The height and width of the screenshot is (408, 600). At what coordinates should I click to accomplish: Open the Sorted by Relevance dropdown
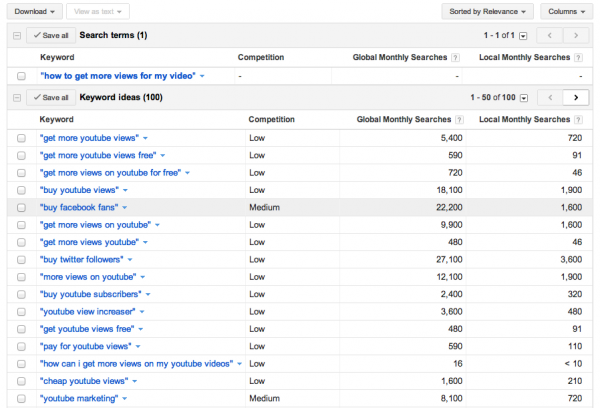pos(486,12)
